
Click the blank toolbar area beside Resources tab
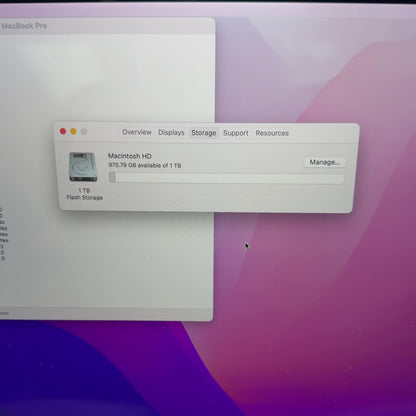coord(322,133)
